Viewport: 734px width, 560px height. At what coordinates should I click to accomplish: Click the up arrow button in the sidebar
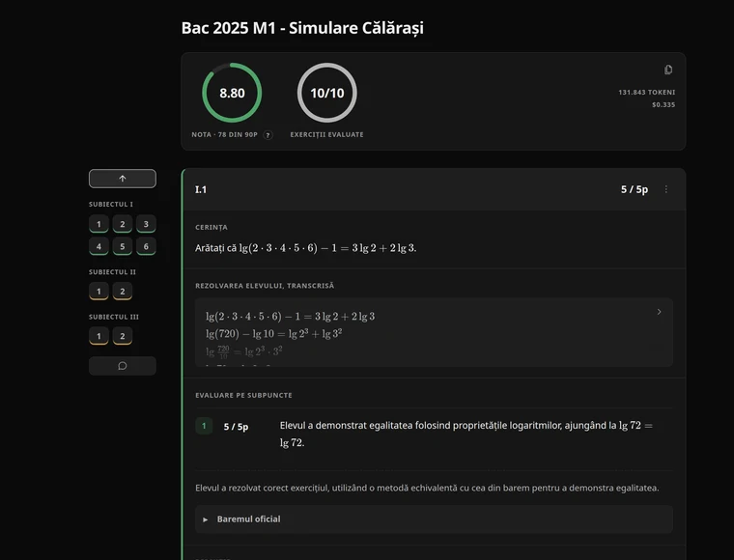pyautogui.click(x=123, y=179)
